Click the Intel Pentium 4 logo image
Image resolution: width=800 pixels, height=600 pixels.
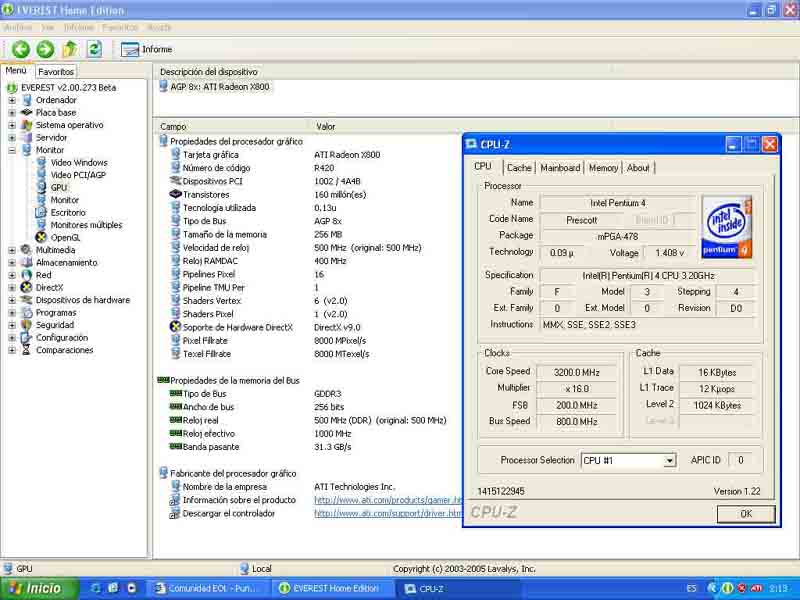pos(727,227)
